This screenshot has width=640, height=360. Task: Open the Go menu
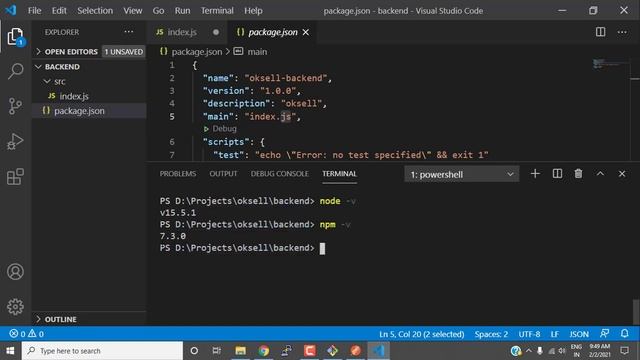coord(158,11)
